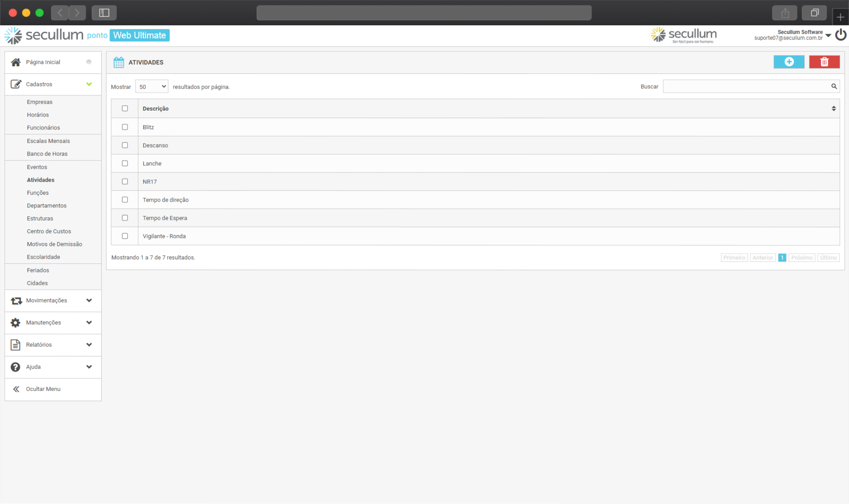The image size is (849, 504).
Task: Toggle the browser sidebar button
Action: [x=104, y=13]
